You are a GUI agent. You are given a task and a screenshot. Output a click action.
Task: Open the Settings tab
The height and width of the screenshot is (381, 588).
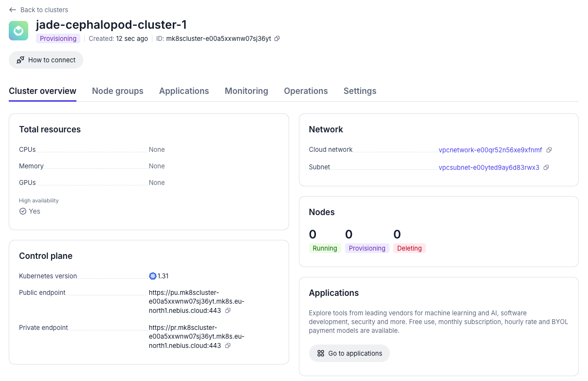pyautogui.click(x=360, y=91)
